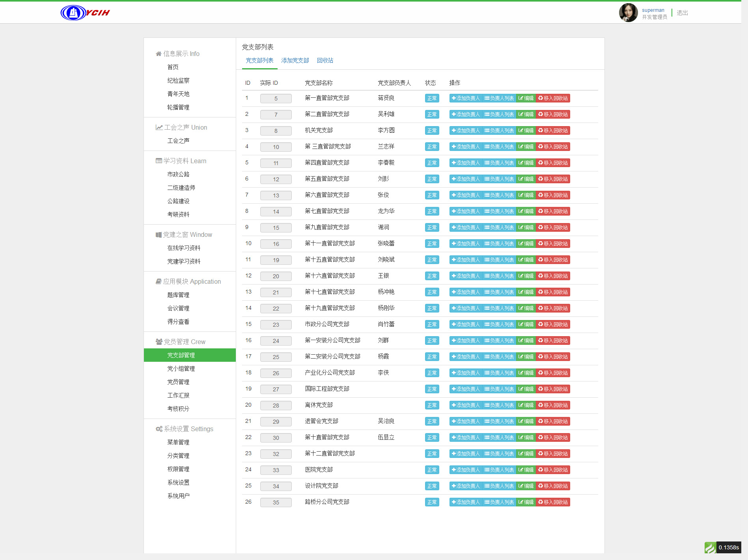This screenshot has height=560, width=748.
Task: Click the YCIH logo
Action: point(85,13)
